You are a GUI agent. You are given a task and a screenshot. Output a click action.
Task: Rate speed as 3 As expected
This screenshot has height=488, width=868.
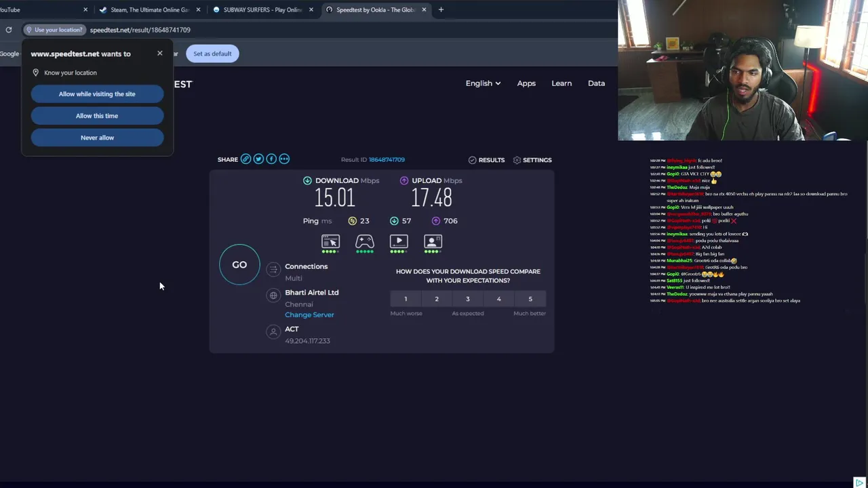(x=468, y=299)
